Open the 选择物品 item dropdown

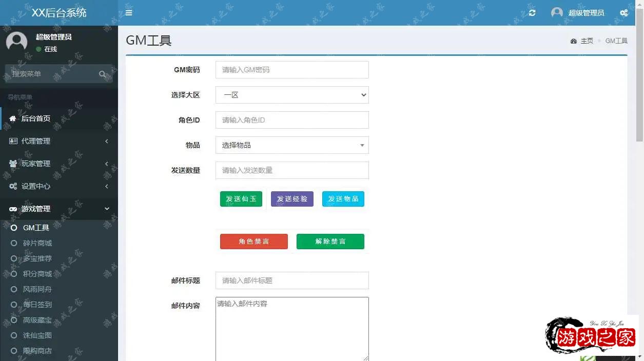click(292, 145)
